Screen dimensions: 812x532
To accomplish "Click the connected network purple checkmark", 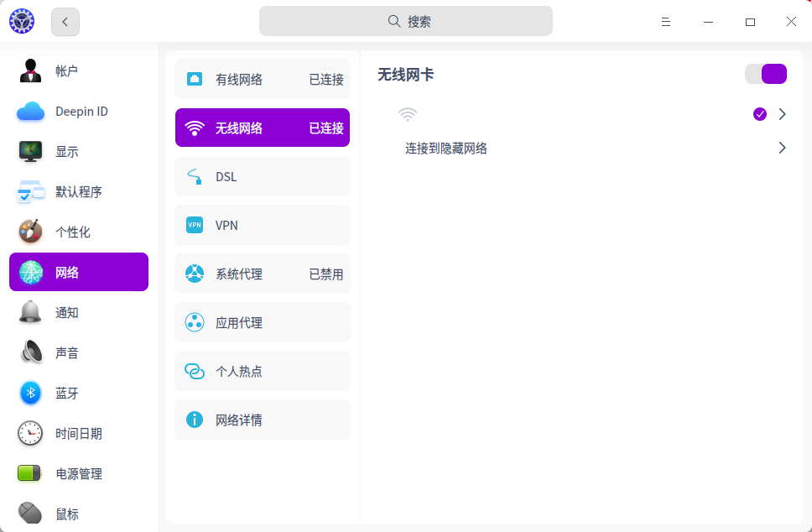I will (x=760, y=114).
